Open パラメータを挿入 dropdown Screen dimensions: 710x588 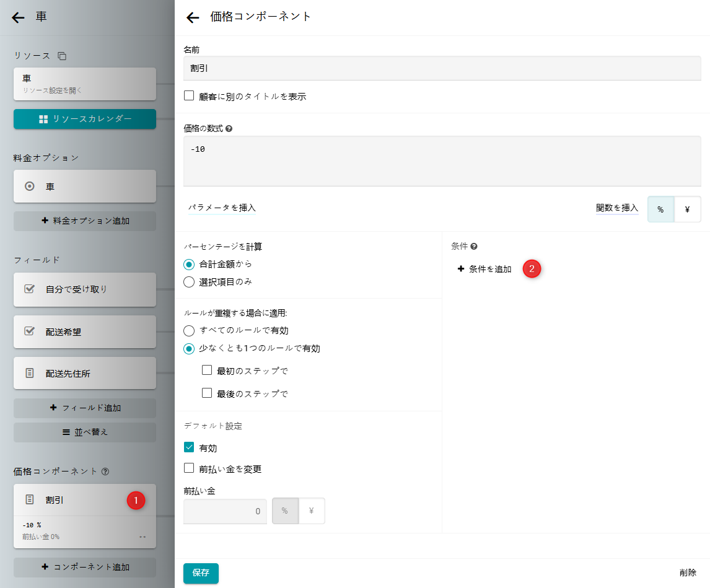pyautogui.click(x=222, y=208)
